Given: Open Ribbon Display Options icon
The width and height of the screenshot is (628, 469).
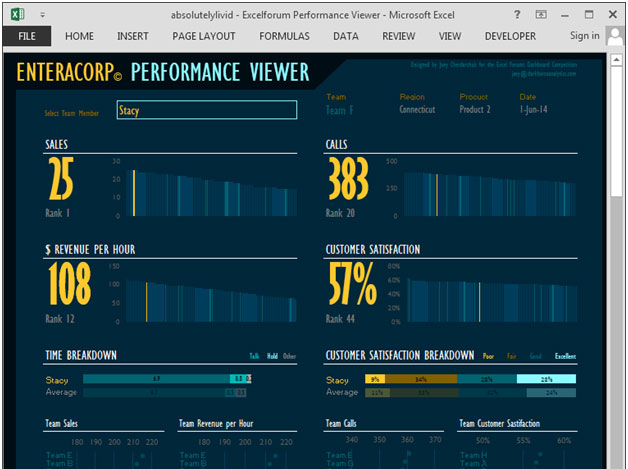Looking at the screenshot, I should [x=541, y=15].
